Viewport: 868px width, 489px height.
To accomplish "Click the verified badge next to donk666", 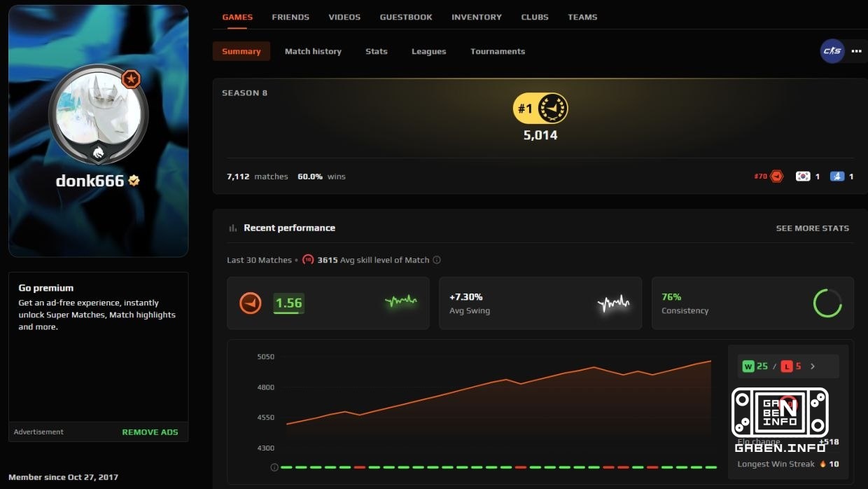I will click(134, 181).
